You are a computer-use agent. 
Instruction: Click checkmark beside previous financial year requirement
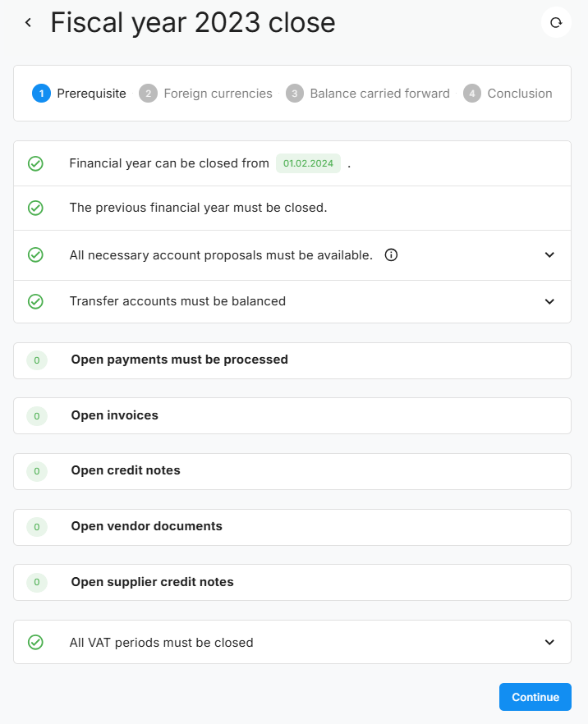[35, 208]
